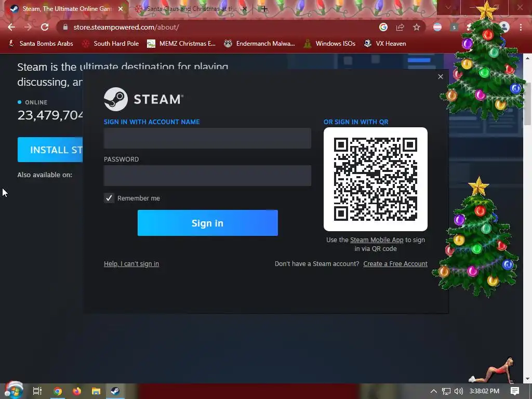The height and width of the screenshot is (399, 532).
Task: Open the Chrome profile avatar
Action: [504, 27]
